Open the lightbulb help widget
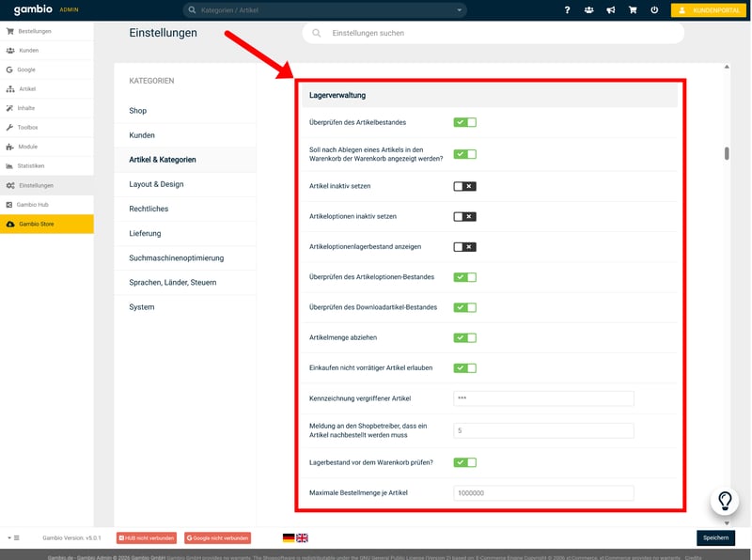The height and width of the screenshot is (560, 752). [726, 501]
